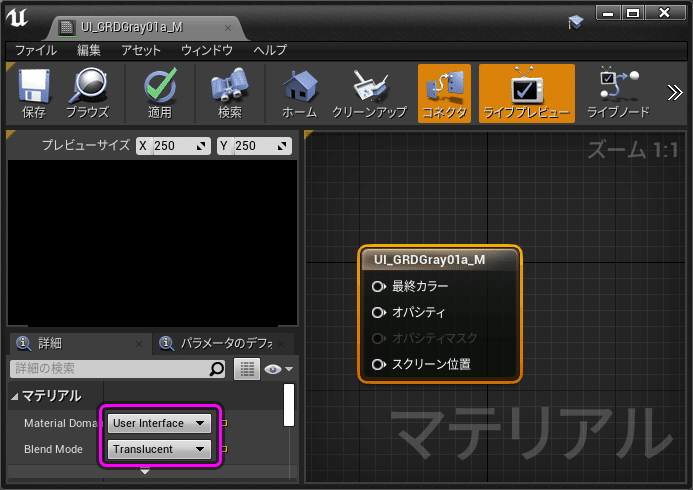693x490 pixels.
Task: Click the disabled オパシティマスク pin
Action: tap(378, 338)
